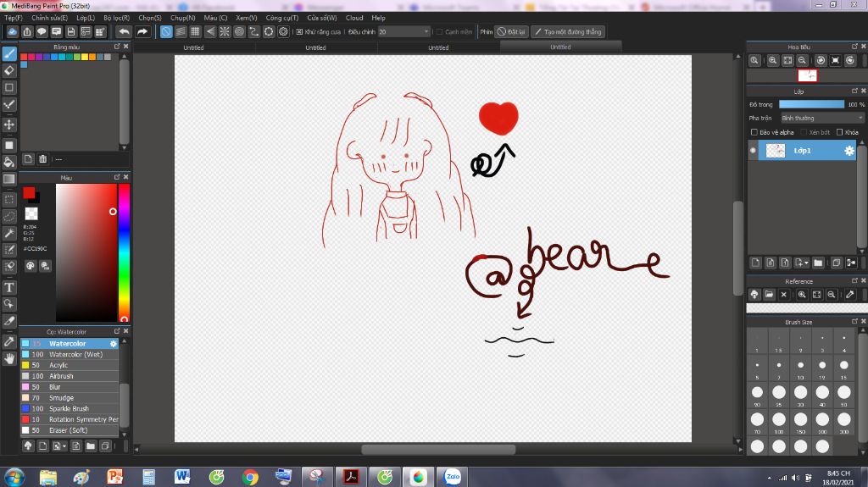Expand layer panel add dropdown arrow
This screenshot has height=487, width=868.
point(807,263)
